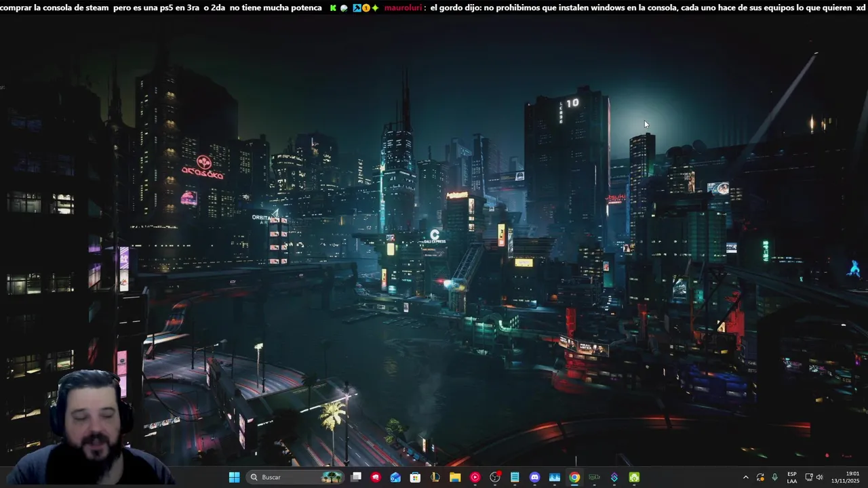
Task: Launch Outlook from the taskbar
Action: 395,477
